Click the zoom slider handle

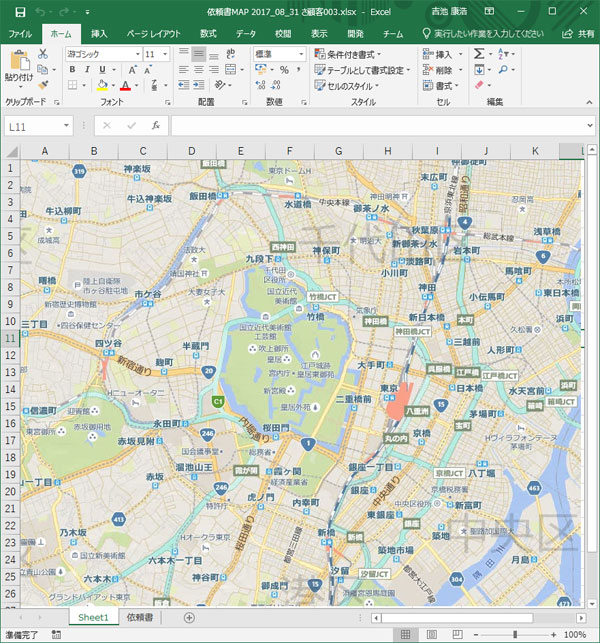pos(515,634)
